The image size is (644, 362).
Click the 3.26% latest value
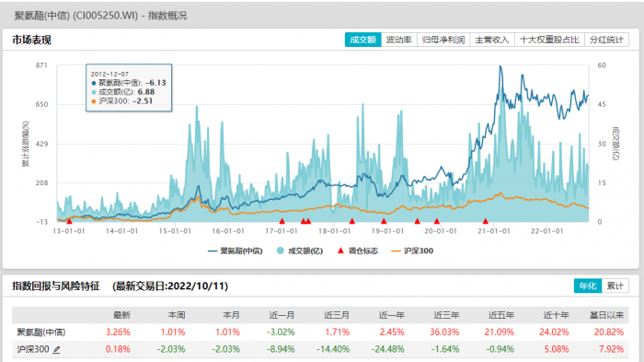coord(118,332)
